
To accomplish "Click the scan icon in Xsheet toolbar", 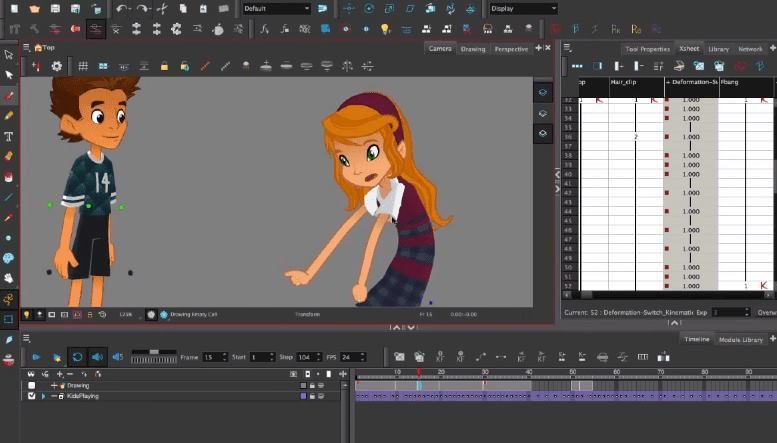I will coord(679,66).
